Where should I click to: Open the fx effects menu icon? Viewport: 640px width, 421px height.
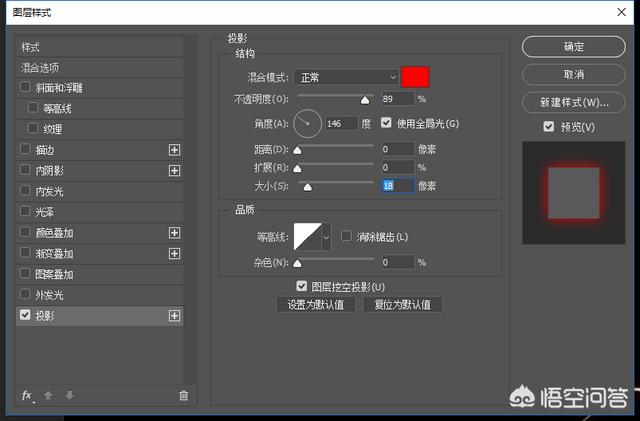click(27, 395)
